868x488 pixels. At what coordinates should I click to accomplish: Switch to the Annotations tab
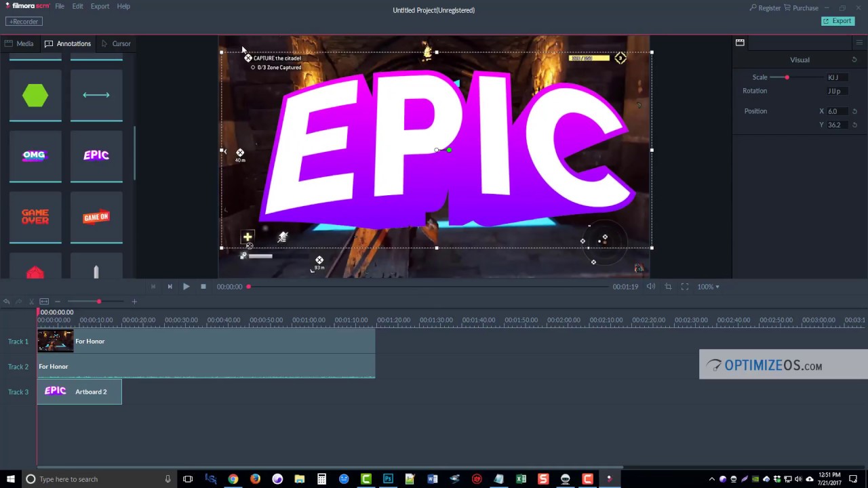click(x=68, y=43)
